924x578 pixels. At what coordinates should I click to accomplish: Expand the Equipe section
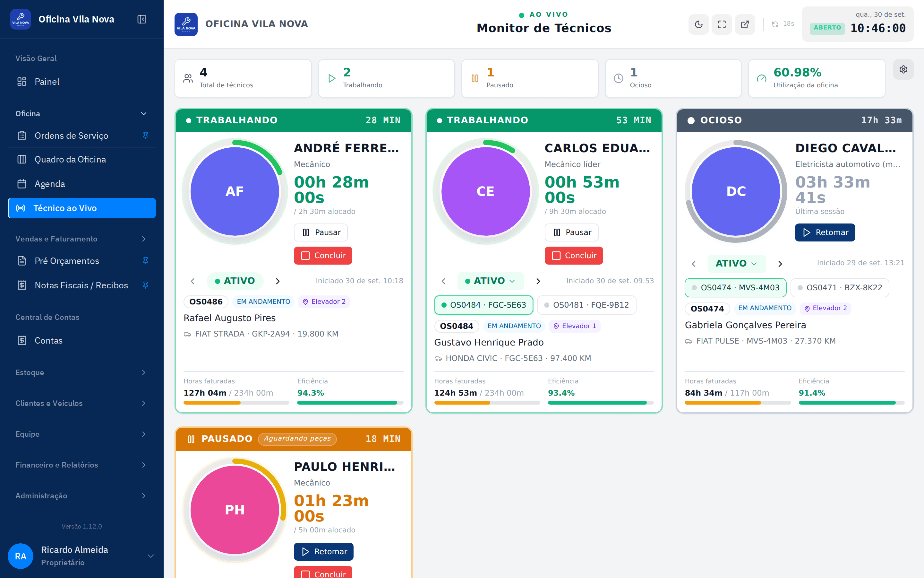click(x=82, y=434)
